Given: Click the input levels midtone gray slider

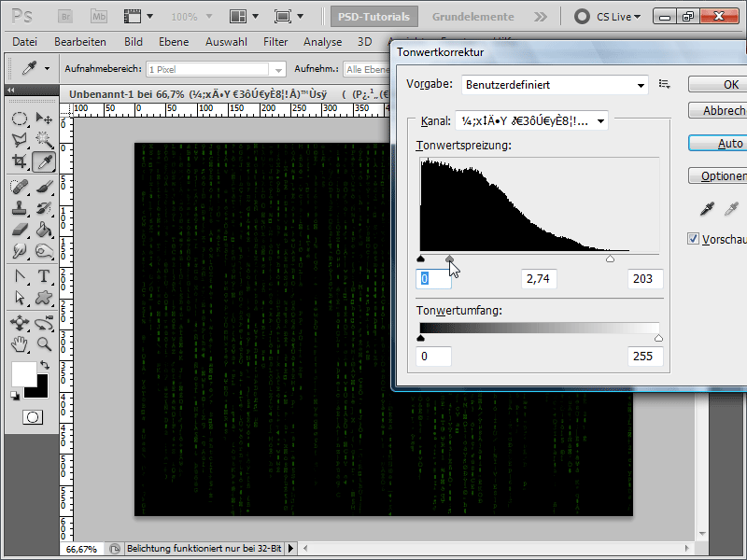Looking at the screenshot, I should click(x=449, y=259).
